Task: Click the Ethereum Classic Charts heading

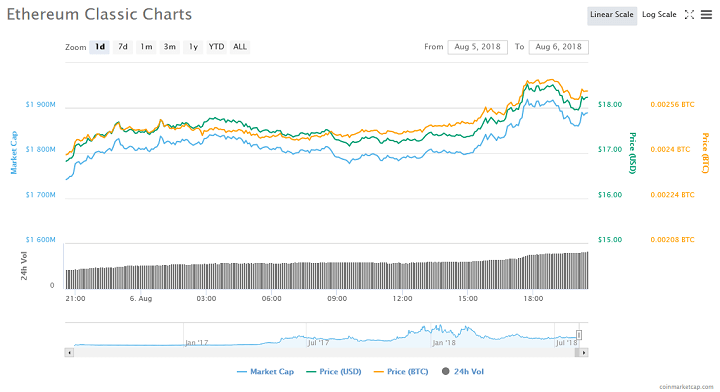Action: tap(99, 14)
